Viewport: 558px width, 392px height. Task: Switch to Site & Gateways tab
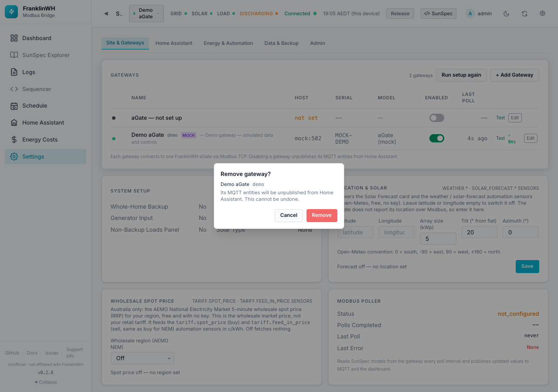[x=125, y=43]
